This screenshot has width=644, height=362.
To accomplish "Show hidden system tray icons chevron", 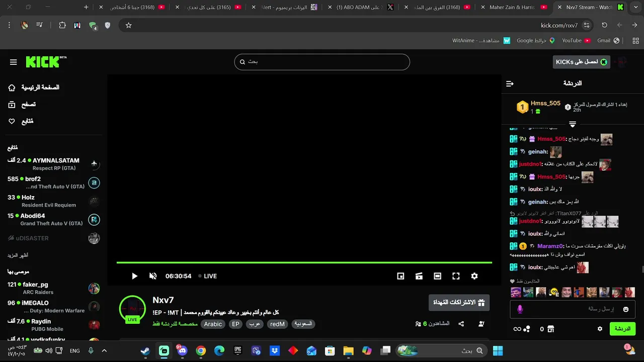I will click(104, 351).
